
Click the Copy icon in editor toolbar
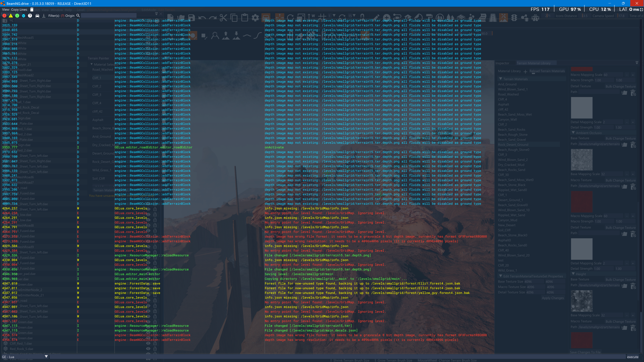[x=234, y=17]
